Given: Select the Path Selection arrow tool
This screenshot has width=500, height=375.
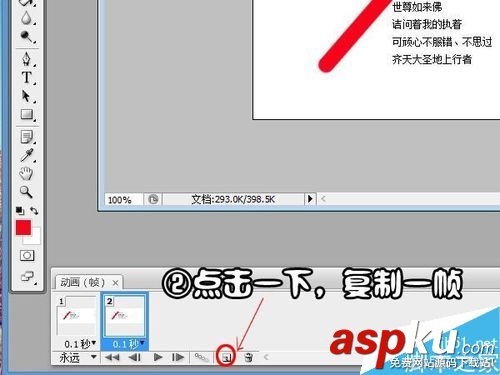Looking at the screenshot, I should (x=26, y=96).
